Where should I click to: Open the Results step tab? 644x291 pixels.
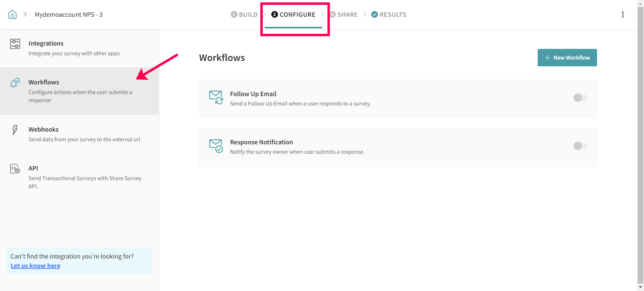(389, 14)
